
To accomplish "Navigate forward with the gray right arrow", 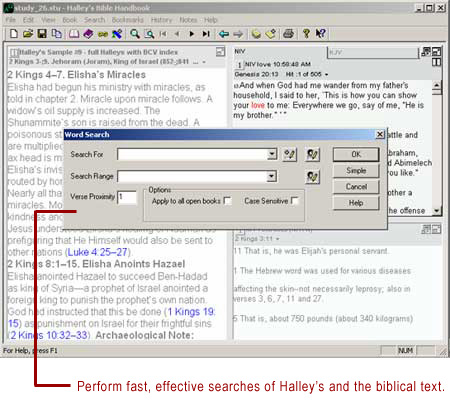I will 238,34.
